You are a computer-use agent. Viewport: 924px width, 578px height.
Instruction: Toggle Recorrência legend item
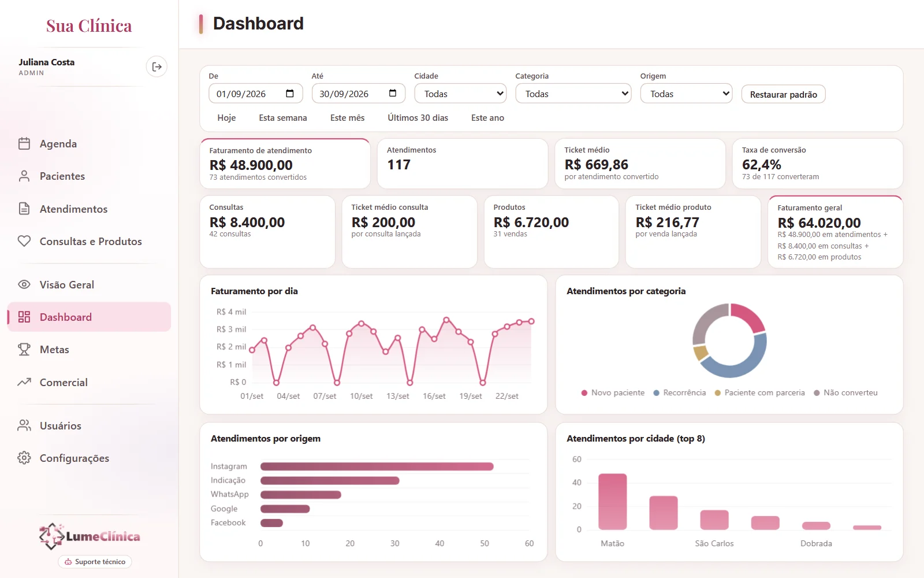coord(679,392)
